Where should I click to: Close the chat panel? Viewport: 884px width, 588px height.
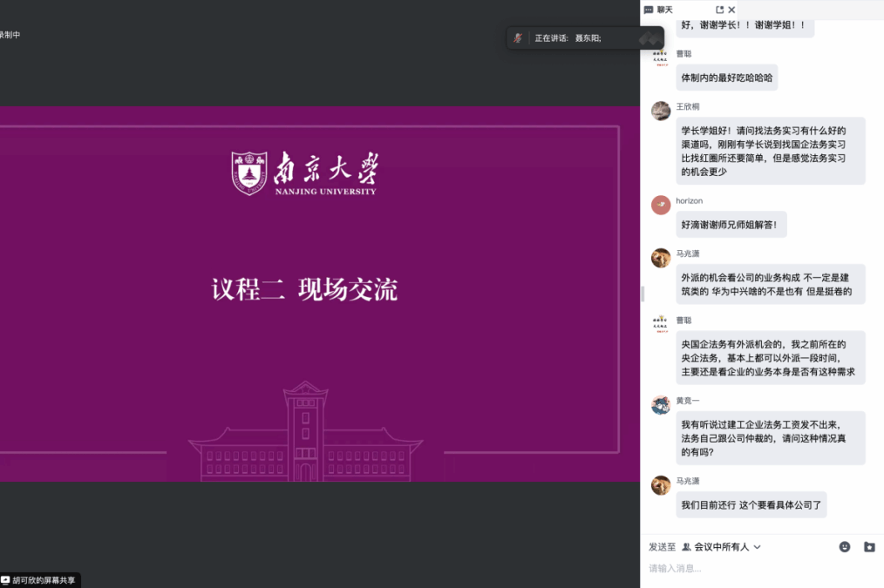tap(732, 10)
